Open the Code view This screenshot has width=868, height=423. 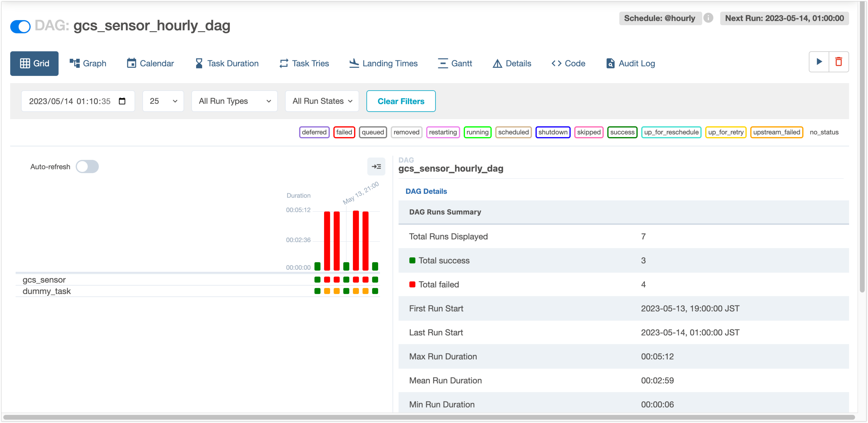[x=568, y=63]
